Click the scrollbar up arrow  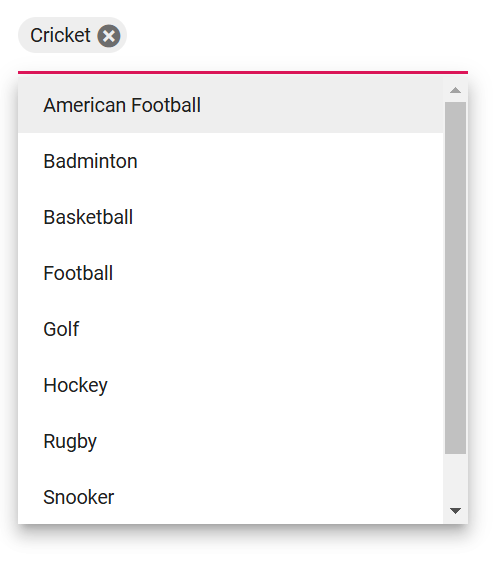tap(455, 90)
